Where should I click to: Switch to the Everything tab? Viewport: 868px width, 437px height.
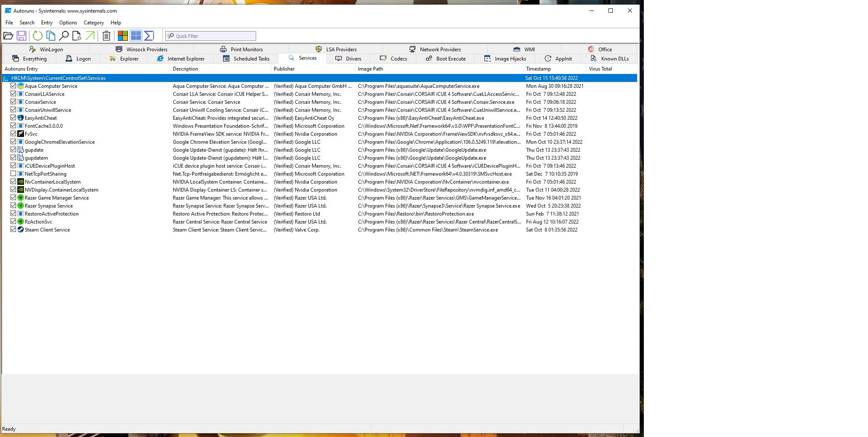pos(29,59)
